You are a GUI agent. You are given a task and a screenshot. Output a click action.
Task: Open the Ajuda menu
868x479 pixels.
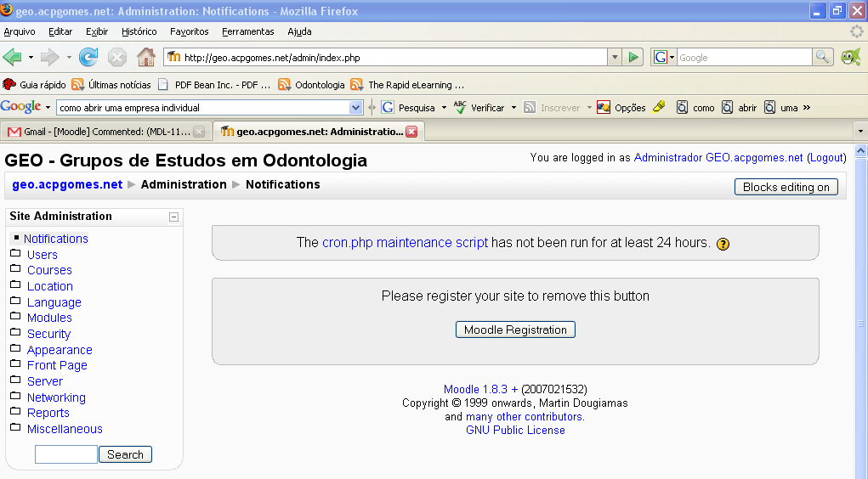coord(299,31)
